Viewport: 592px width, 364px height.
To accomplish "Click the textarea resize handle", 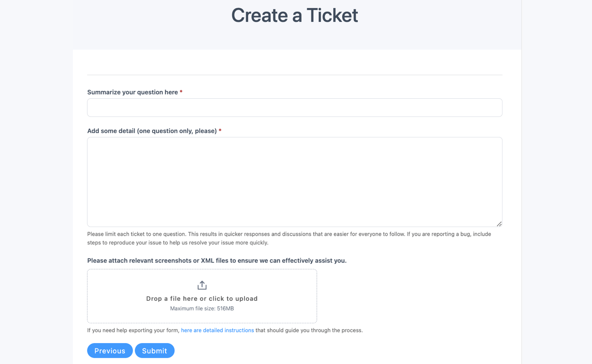I will coord(499,223).
